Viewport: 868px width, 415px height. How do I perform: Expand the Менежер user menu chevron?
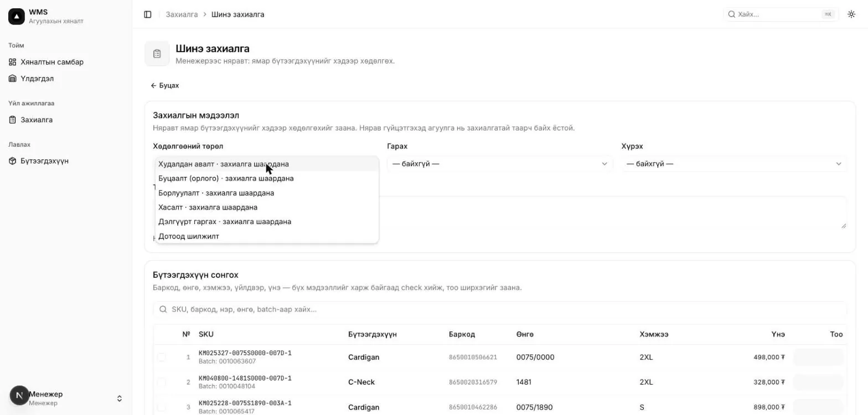[x=119, y=398]
